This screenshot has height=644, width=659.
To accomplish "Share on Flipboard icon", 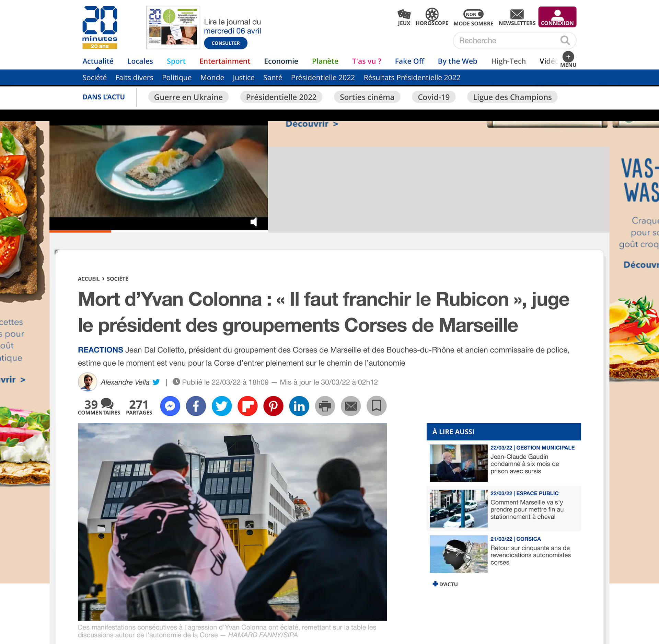I will 247,406.
